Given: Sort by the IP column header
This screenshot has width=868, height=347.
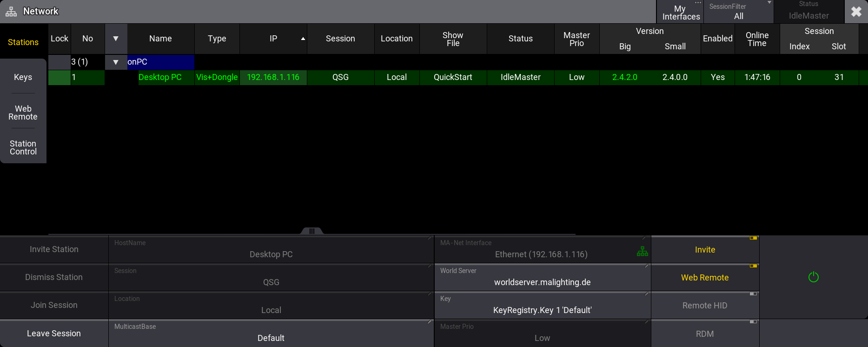Looking at the screenshot, I should pyautogui.click(x=273, y=39).
